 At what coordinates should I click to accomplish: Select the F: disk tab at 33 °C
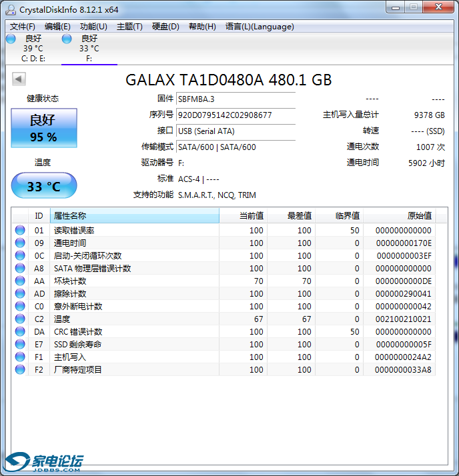pyautogui.click(x=89, y=49)
